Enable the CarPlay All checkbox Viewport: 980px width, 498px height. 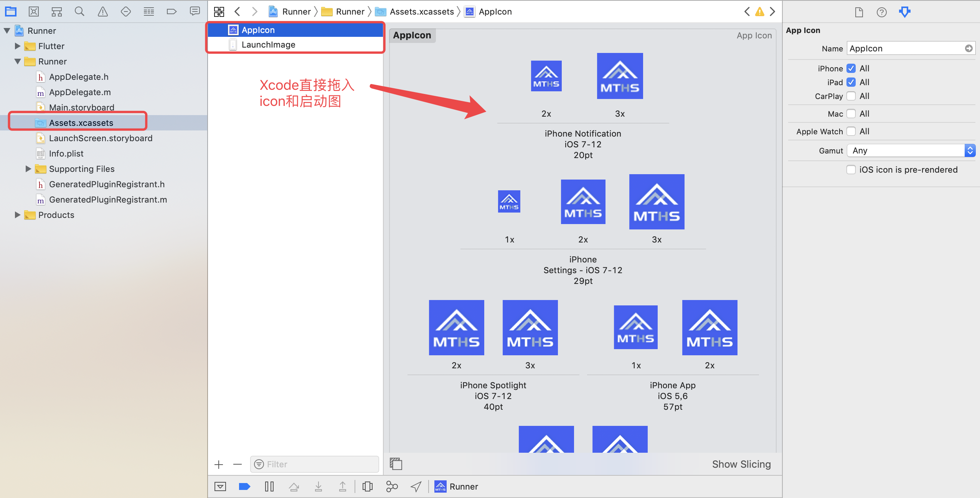coord(851,96)
